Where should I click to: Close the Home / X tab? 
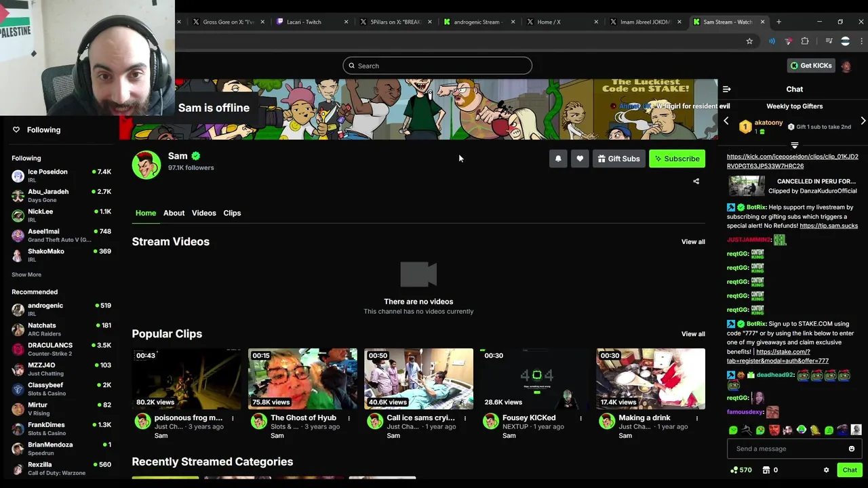pyautogui.click(x=596, y=22)
